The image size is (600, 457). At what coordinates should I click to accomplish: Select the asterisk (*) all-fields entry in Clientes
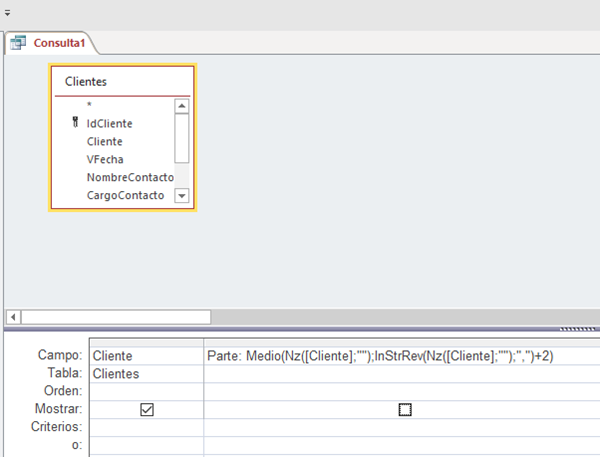point(89,105)
